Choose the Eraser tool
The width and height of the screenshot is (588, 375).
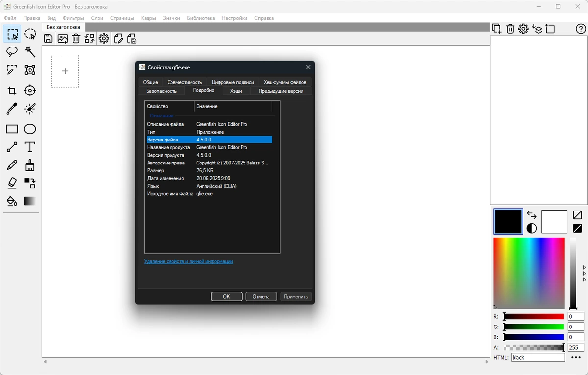tap(12, 183)
